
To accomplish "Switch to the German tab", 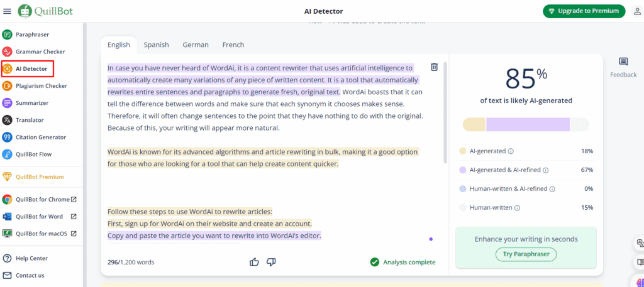I will (x=196, y=45).
